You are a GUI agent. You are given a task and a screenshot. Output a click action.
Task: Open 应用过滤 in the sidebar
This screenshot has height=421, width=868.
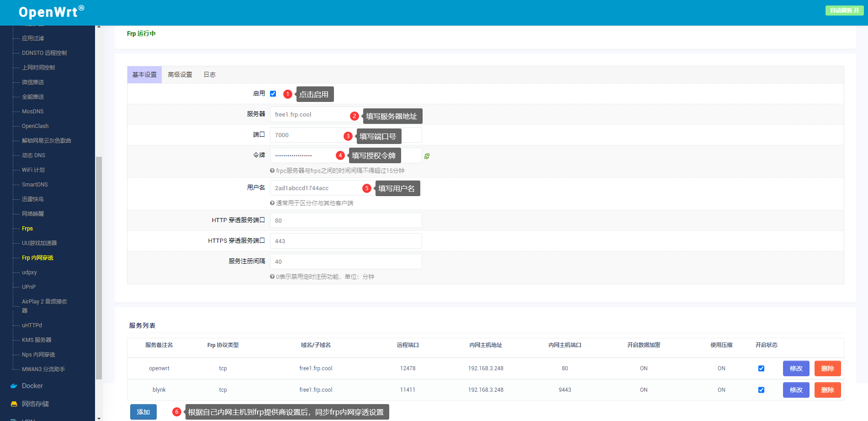pos(33,38)
